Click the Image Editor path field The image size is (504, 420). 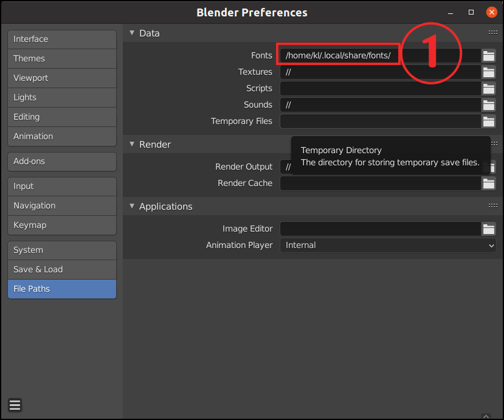381,229
